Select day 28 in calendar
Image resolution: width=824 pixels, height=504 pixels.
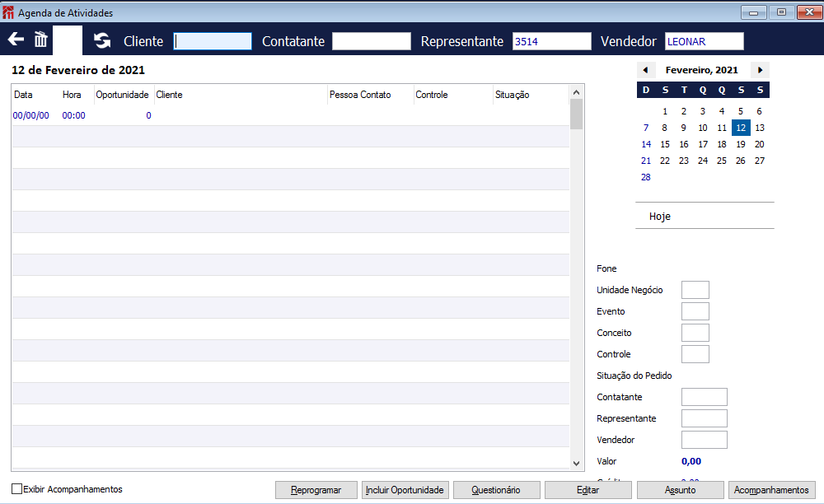pos(646,177)
